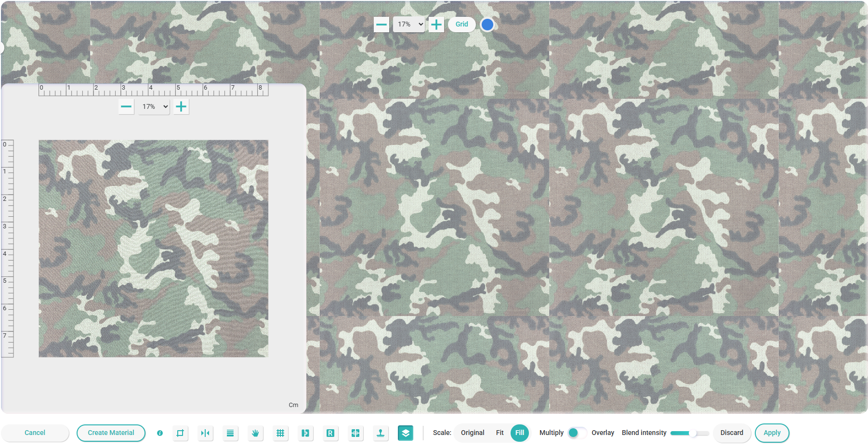Toggle the Grid button
The image size is (868, 448).
[461, 25]
